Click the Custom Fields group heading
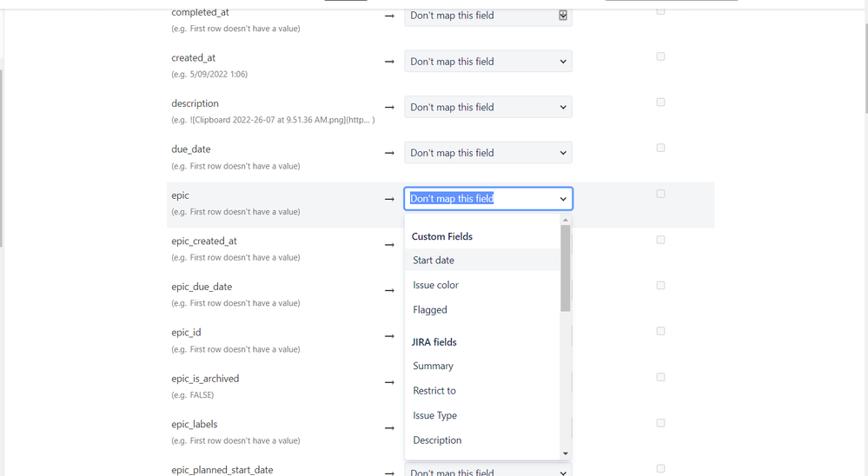This screenshot has width=868, height=476. [x=441, y=236]
